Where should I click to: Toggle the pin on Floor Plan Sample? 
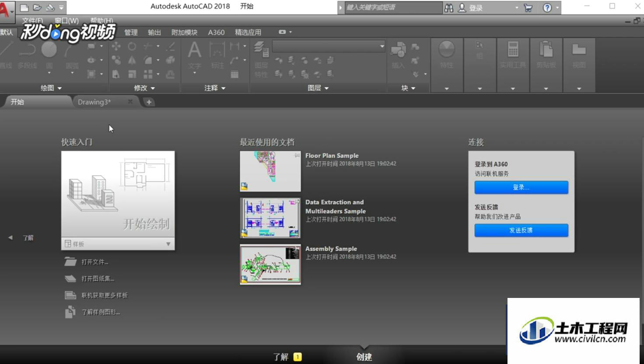tap(297, 155)
